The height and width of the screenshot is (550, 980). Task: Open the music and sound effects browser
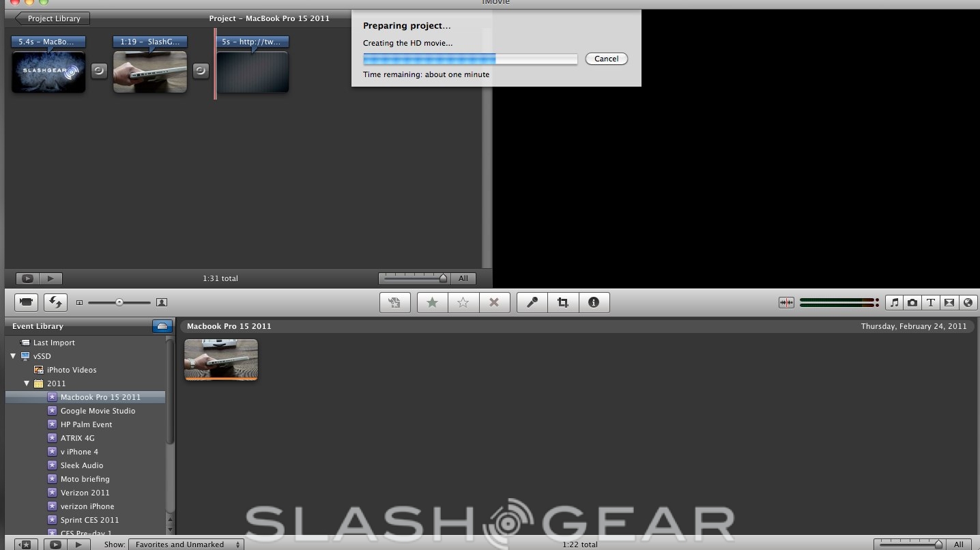pyautogui.click(x=895, y=302)
